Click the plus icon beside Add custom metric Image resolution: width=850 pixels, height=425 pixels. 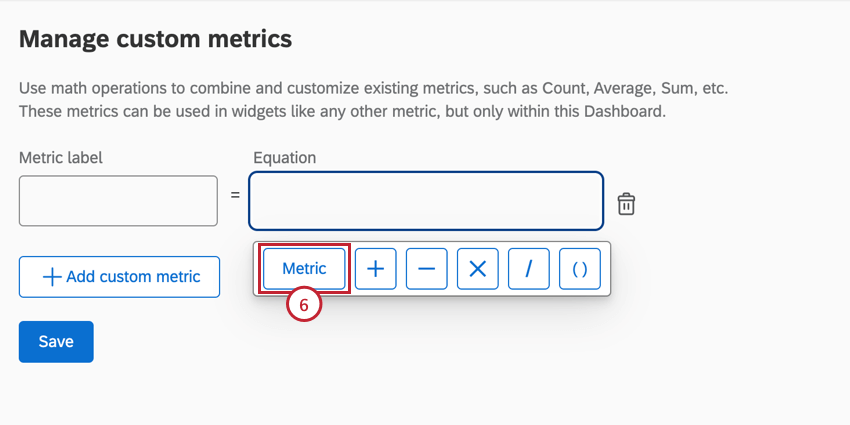click(x=52, y=277)
